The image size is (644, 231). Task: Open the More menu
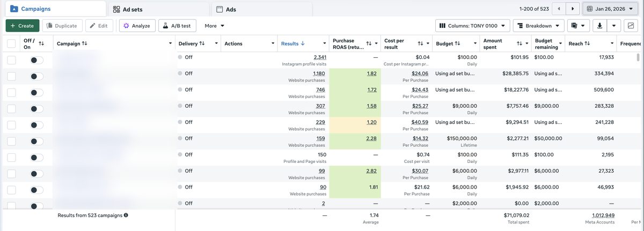pos(214,26)
